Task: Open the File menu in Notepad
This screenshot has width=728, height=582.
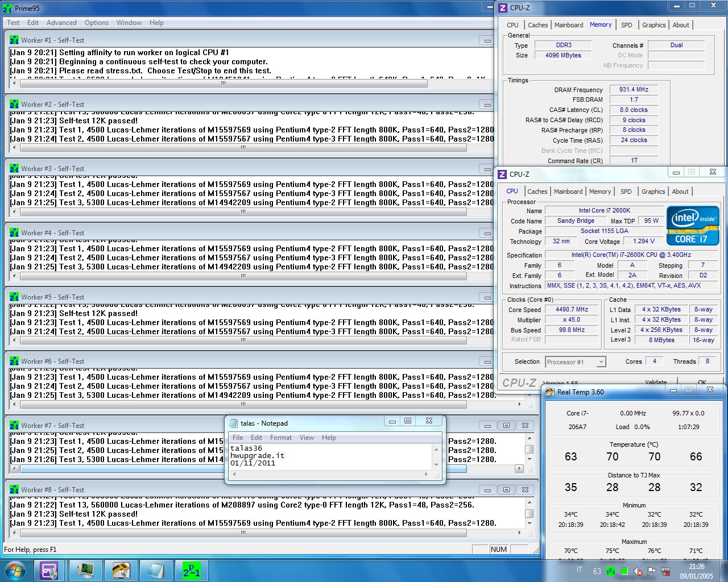Action: click(x=238, y=438)
